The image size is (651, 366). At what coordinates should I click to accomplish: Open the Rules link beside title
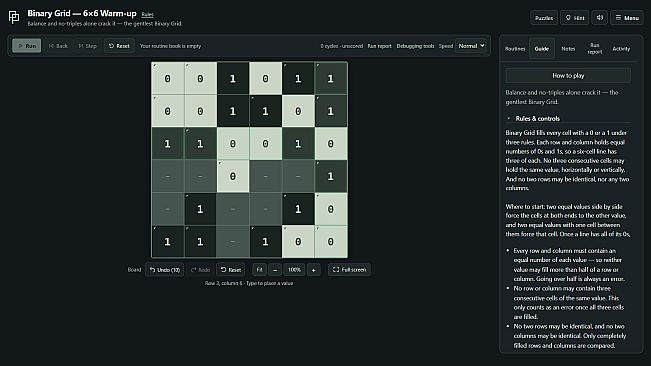(x=147, y=15)
